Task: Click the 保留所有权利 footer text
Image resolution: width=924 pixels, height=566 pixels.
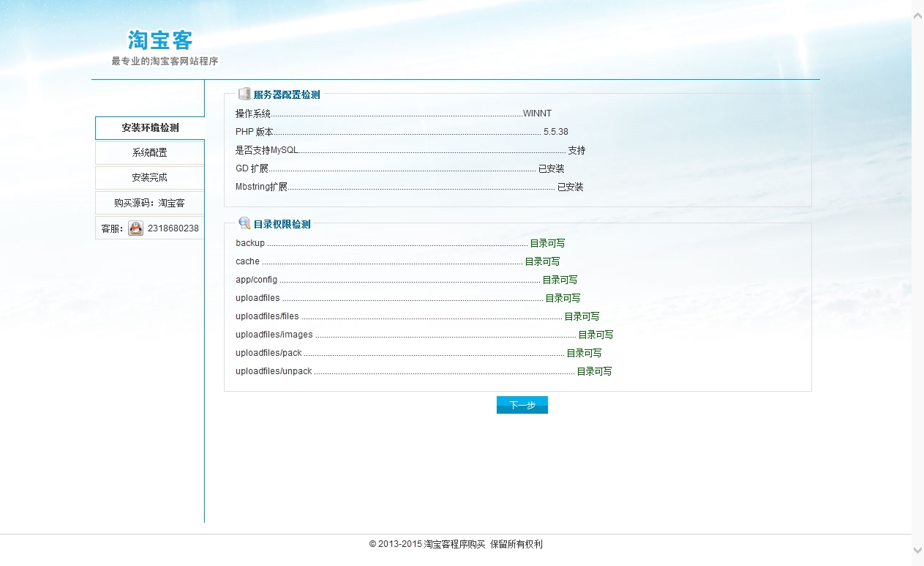Action: 517,544
